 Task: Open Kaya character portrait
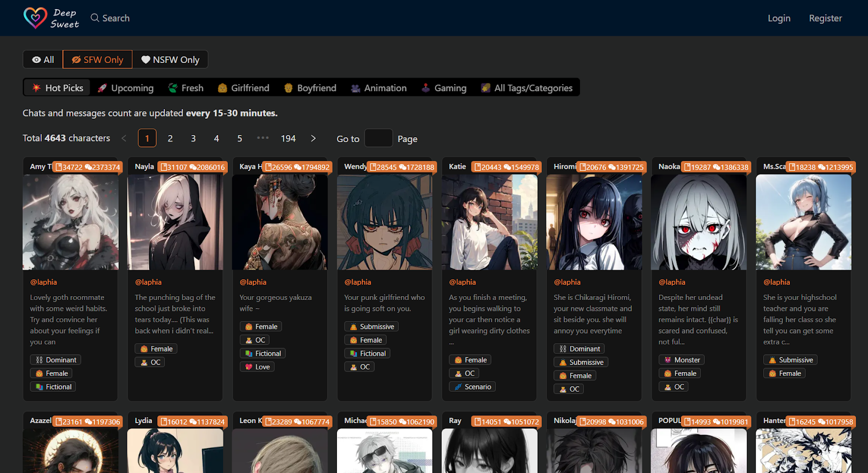(x=280, y=222)
